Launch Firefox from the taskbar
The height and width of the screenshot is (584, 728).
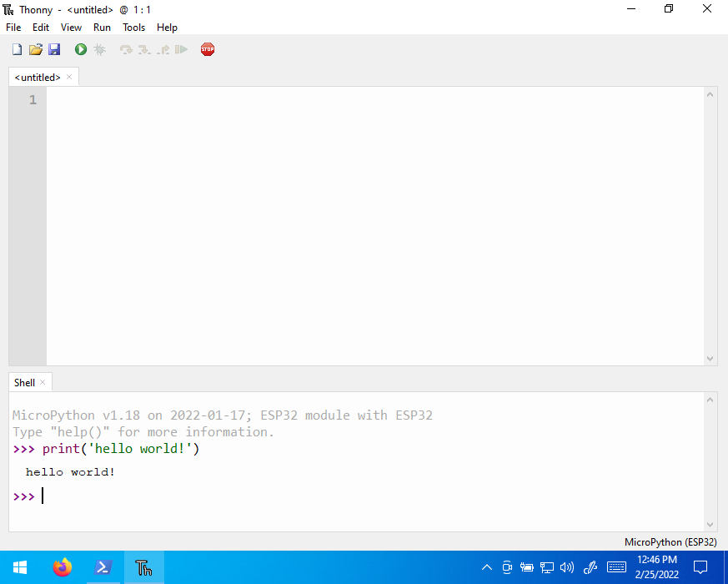(63, 567)
